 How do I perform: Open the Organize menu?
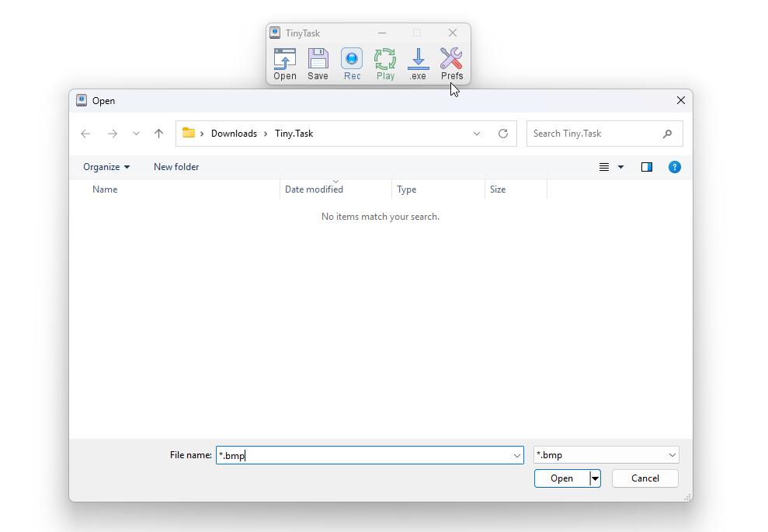[106, 167]
